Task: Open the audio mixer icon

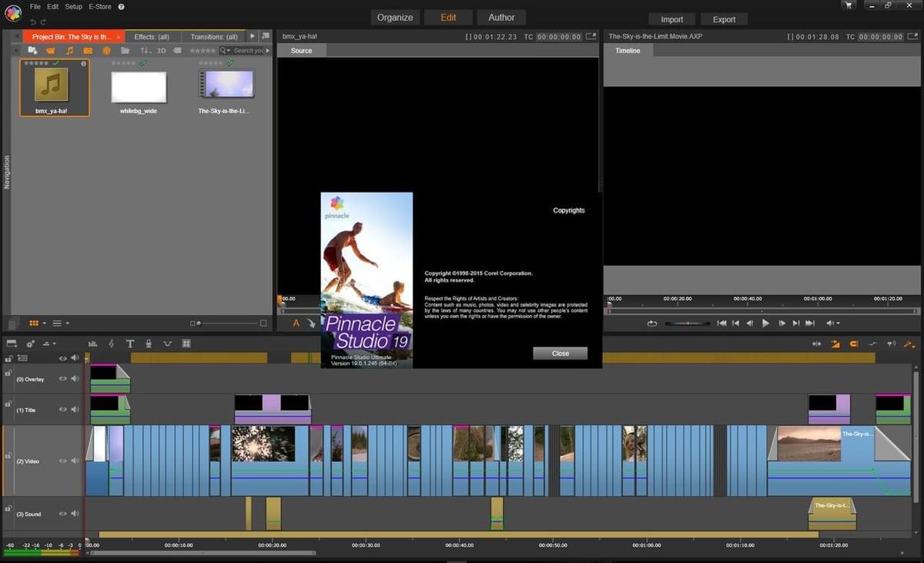Action: (93, 343)
